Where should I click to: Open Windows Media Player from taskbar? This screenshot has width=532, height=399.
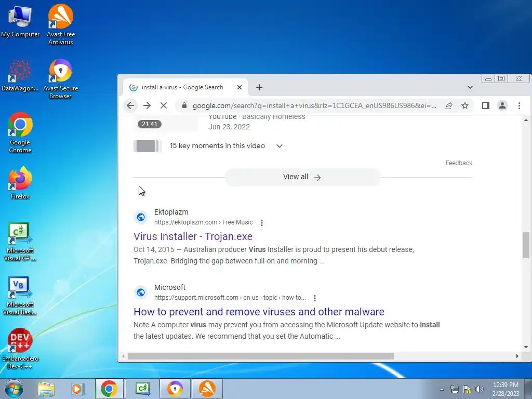(77, 389)
